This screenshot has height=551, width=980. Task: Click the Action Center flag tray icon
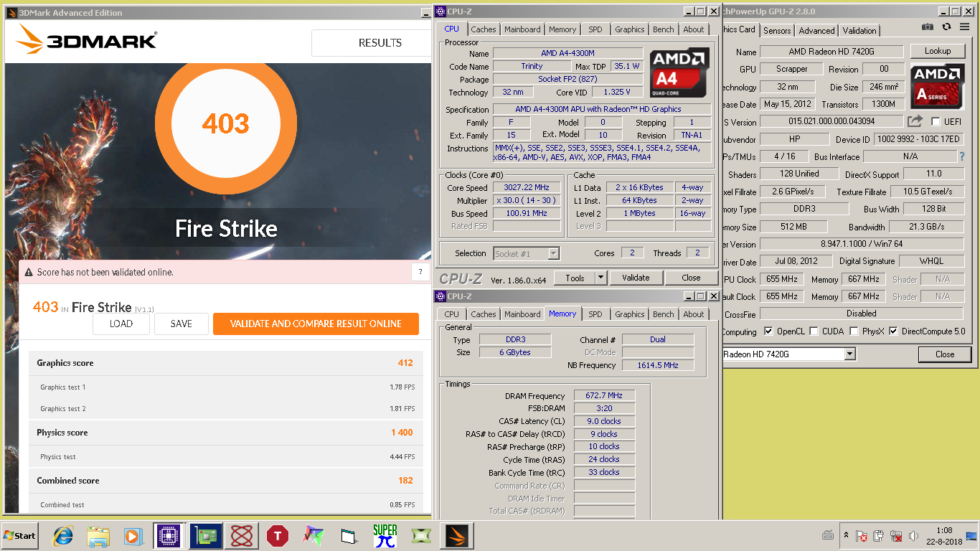862,536
